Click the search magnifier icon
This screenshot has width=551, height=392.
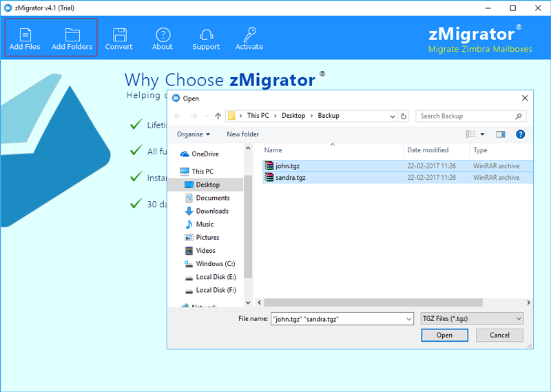click(519, 116)
